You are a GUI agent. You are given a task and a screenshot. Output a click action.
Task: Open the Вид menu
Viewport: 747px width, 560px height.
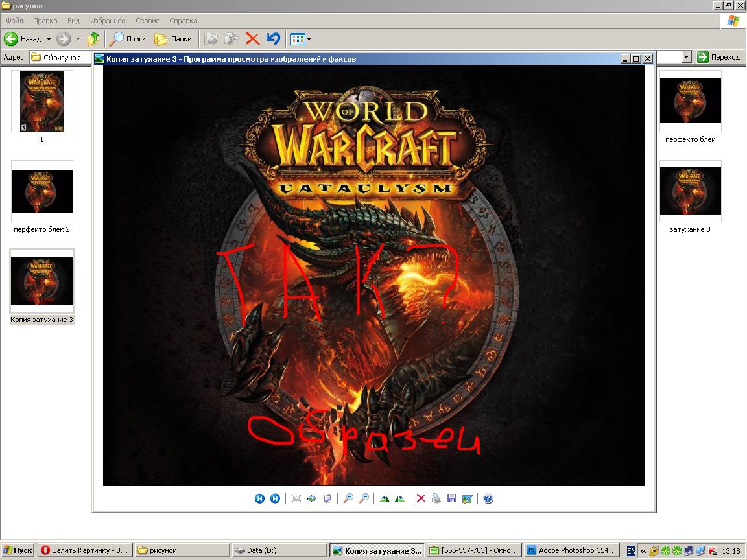[x=73, y=21]
